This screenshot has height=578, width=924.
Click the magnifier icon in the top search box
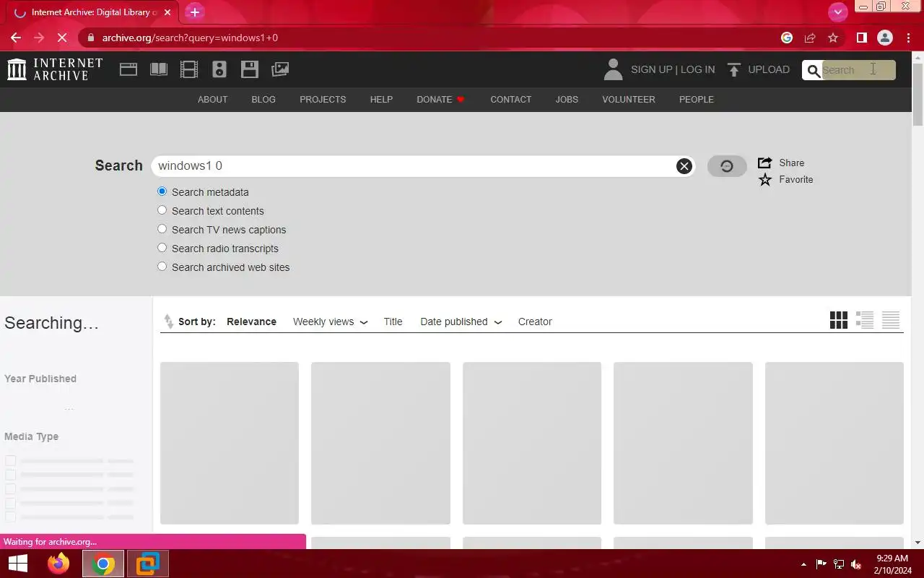(814, 70)
